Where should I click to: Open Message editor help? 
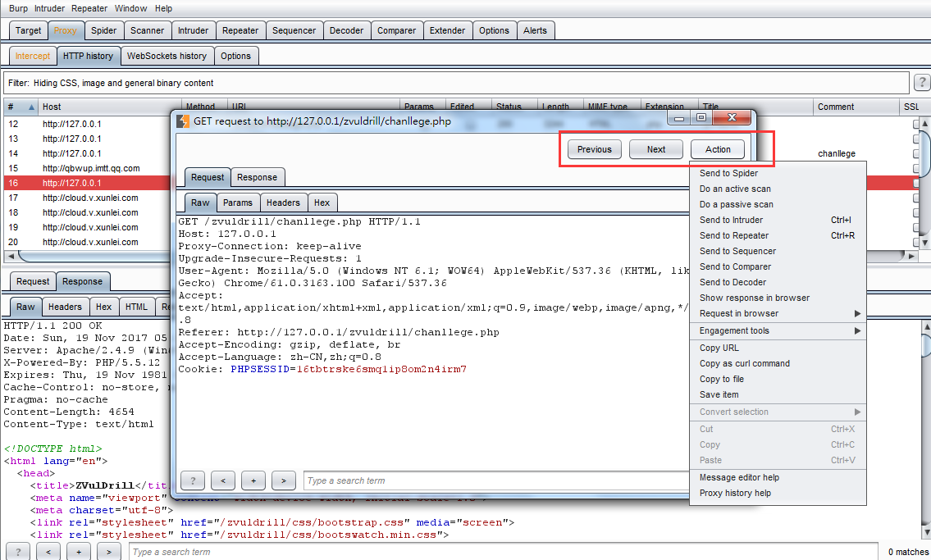point(778,477)
